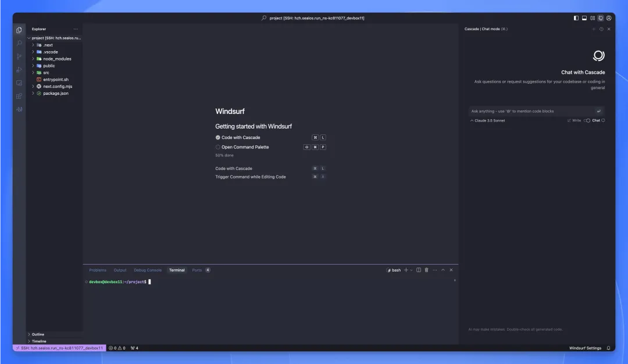628x364 pixels.
Task: Expand the .vscode folder
Action: tap(33, 52)
